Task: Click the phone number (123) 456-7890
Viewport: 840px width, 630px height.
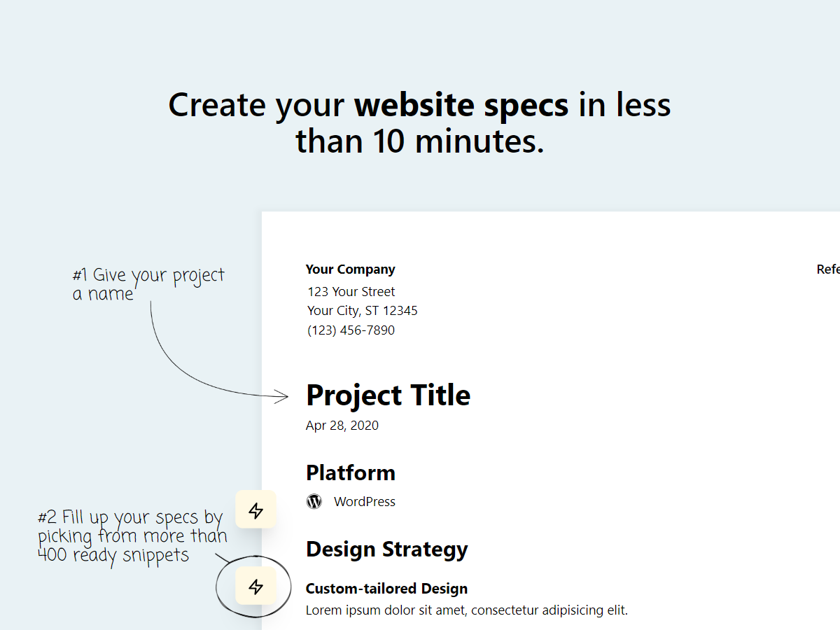Action: pyautogui.click(x=351, y=330)
